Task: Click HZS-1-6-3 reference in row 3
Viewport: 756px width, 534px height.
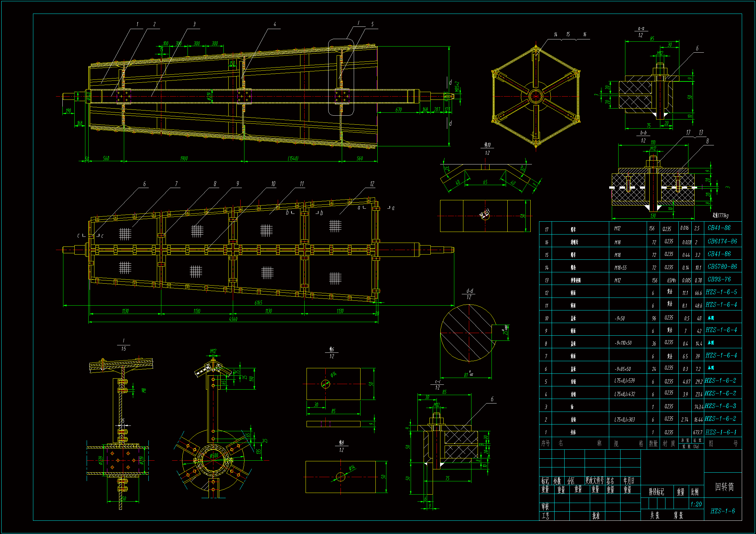Action: [720, 406]
